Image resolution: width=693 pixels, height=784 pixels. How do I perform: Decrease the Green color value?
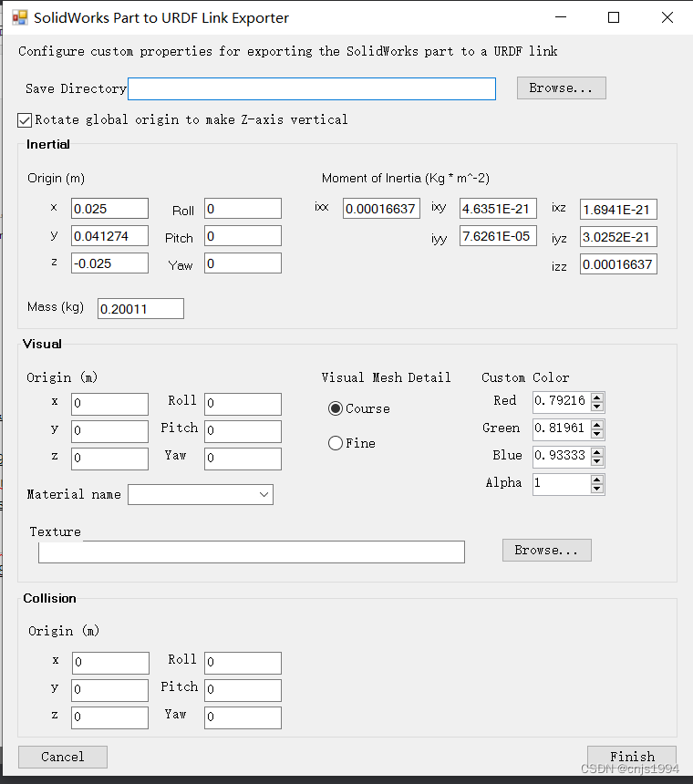[x=597, y=434]
